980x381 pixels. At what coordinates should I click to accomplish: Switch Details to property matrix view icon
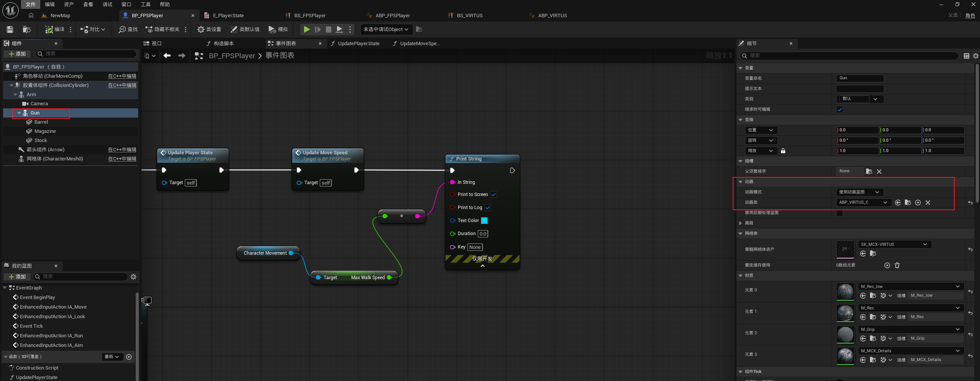pos(966,56)
